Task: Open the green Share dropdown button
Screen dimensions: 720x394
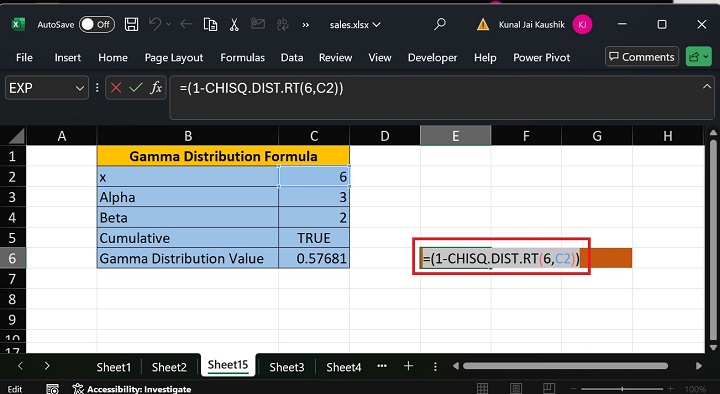Action: click(698, 56)
